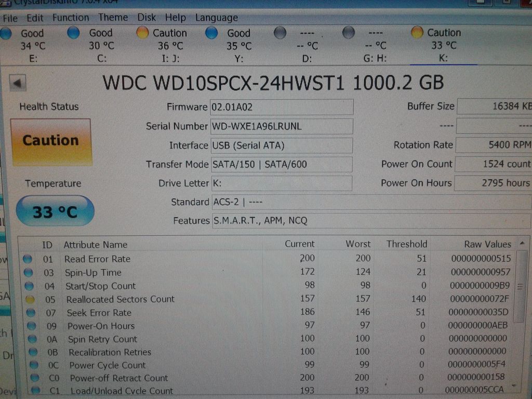This screenshot has height=399, width=532.
Task: Click the Firmware field 02.01A02
Action: click(282, 107)
